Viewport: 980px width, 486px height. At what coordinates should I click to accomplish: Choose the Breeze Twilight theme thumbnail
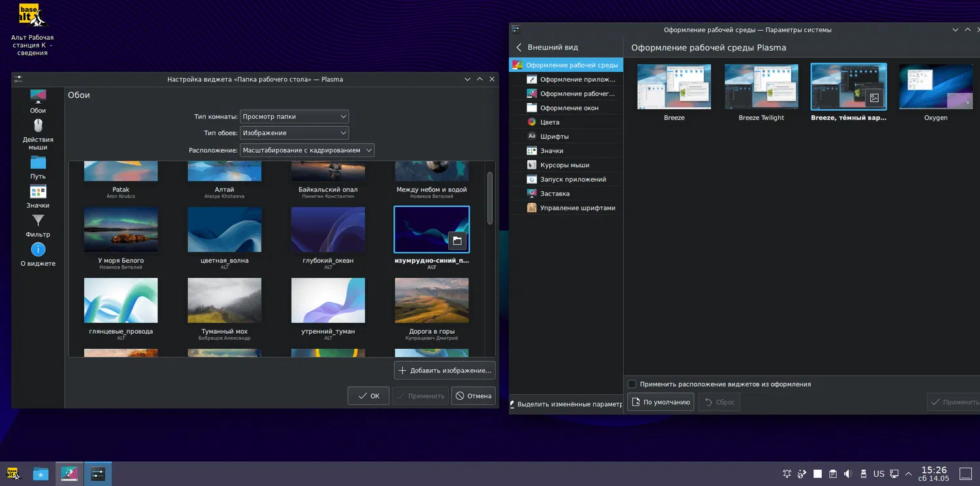761,87
